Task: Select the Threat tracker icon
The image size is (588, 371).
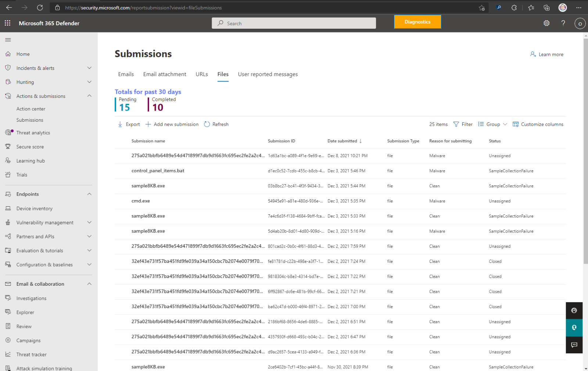Action: click(x=8, y=354)
